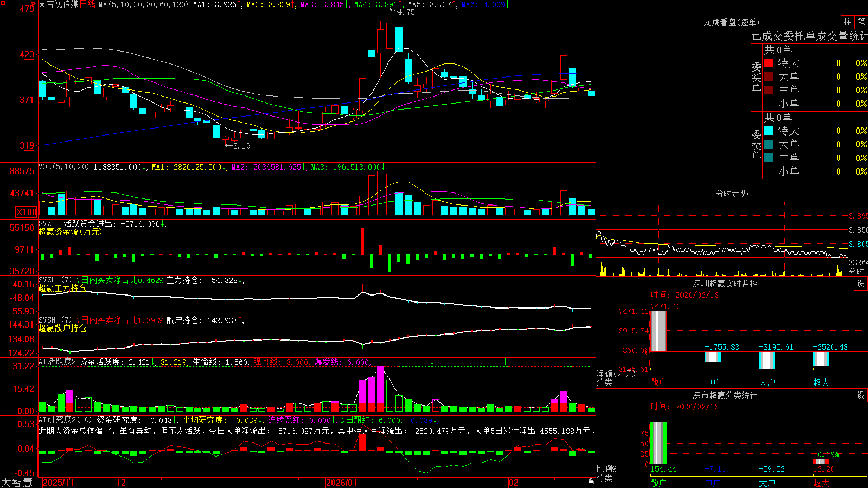Click the 龙虎看盘(逐单) panel title
868x488 pixels.
[x=731, y=22]
